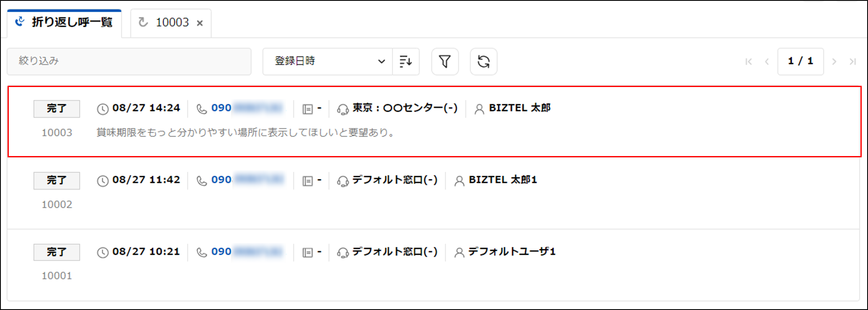The width and height of the screenshot is (868, 310).
Task: Open the 登録日時 sort dropdown
Action: point(327,61)
